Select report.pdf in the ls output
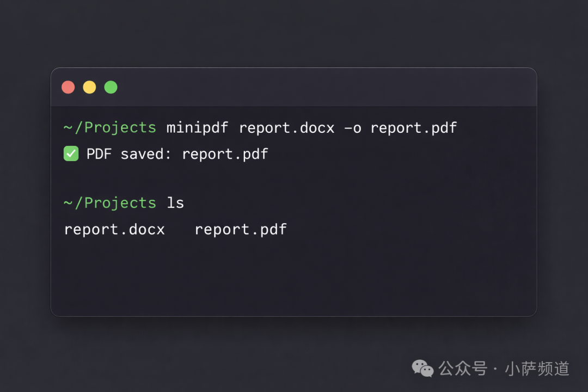Screen dimensions: 588x392 (x=241, y=229)
